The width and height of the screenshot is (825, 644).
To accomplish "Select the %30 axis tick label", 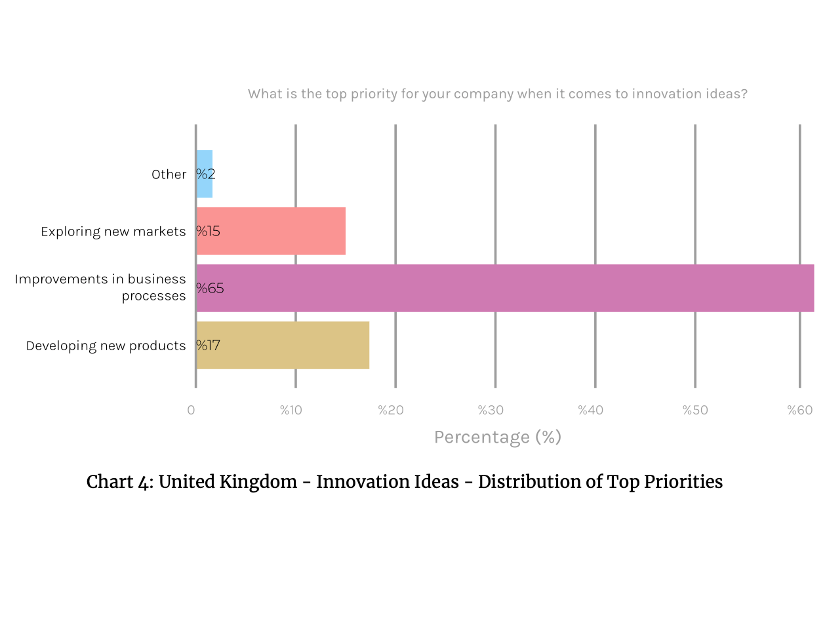I will point(491,411).
